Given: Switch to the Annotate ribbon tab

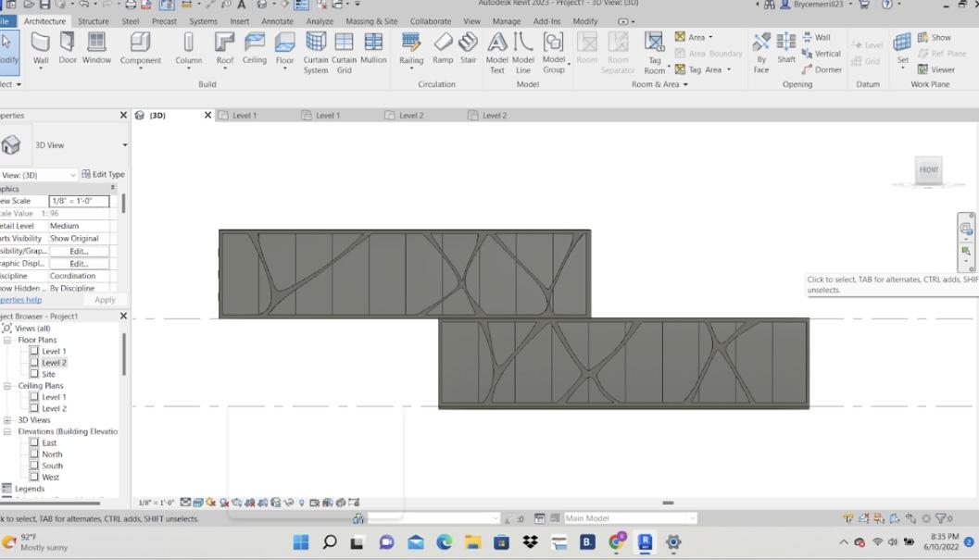Looking at the screenshot, I should point(277,21).
